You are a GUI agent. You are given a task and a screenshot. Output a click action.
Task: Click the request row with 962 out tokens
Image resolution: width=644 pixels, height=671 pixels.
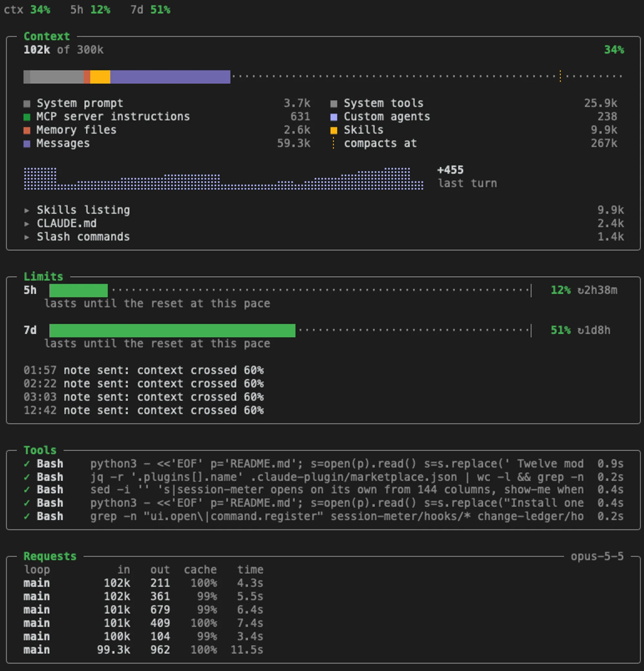[144, 650]
